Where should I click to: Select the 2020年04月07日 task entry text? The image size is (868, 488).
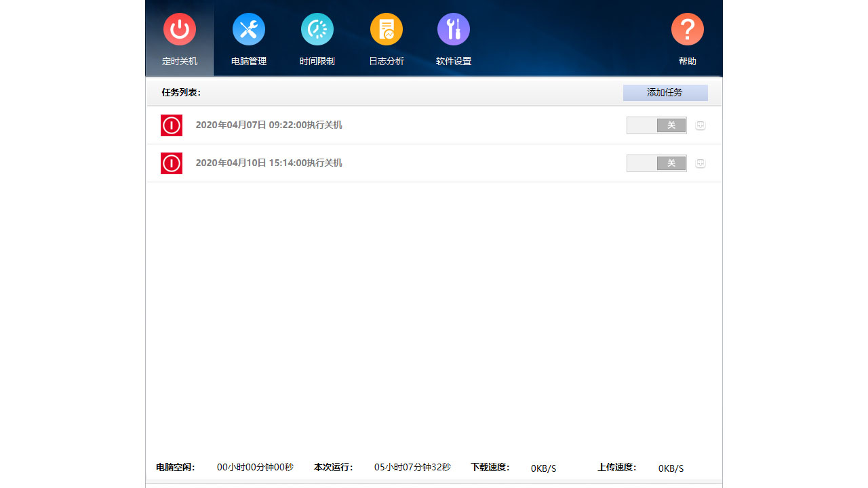269,125
